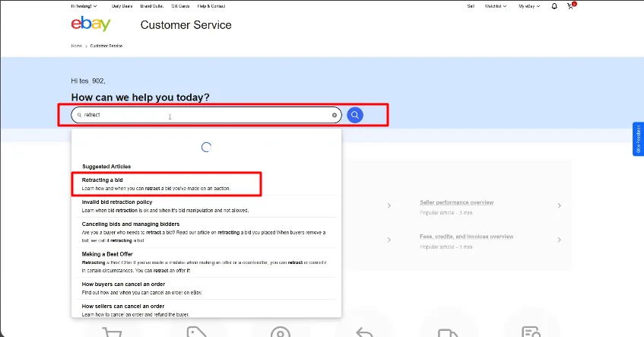This screenshot has width=644, height=337.
Task: Click Sell in the top navigation
Action: 471,6
